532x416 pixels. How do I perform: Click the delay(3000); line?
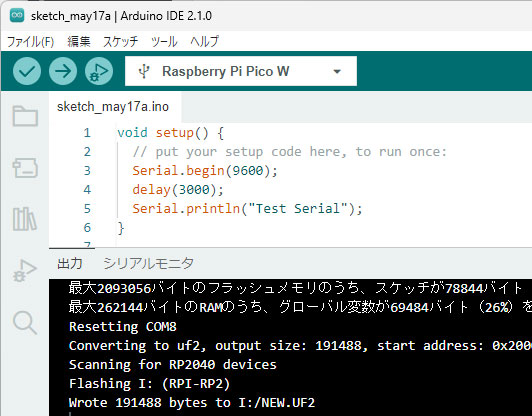[178, 190]
